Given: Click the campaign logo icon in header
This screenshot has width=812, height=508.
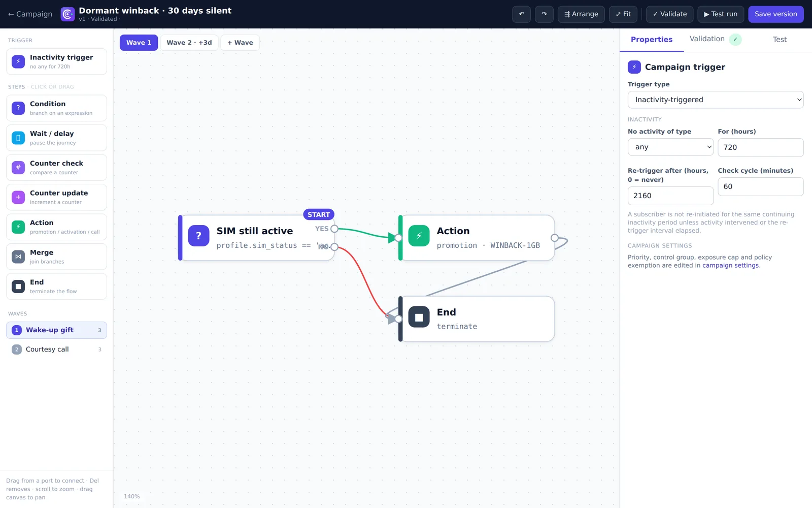Looking at the screenshot, I should [67, 14].
